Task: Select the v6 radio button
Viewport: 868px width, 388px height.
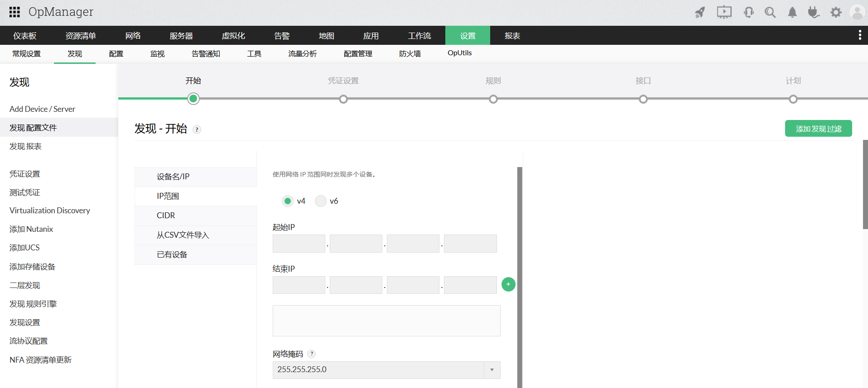Action: [321, 201]
